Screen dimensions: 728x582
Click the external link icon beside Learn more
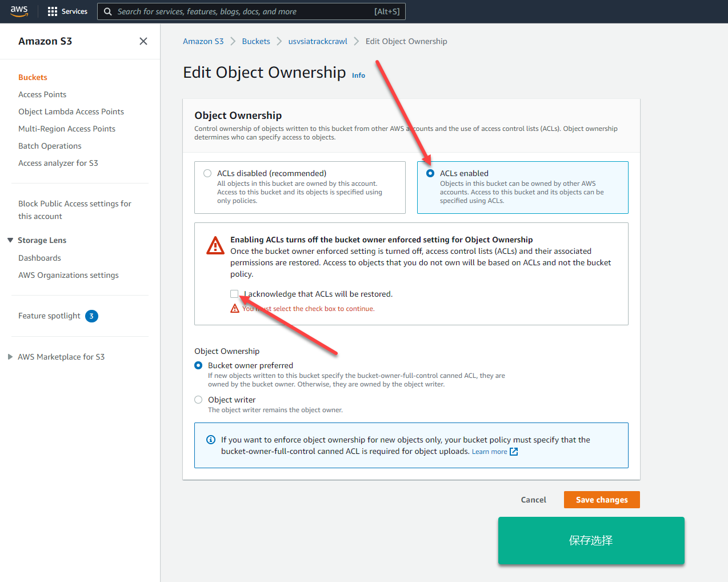pos(514,451)
